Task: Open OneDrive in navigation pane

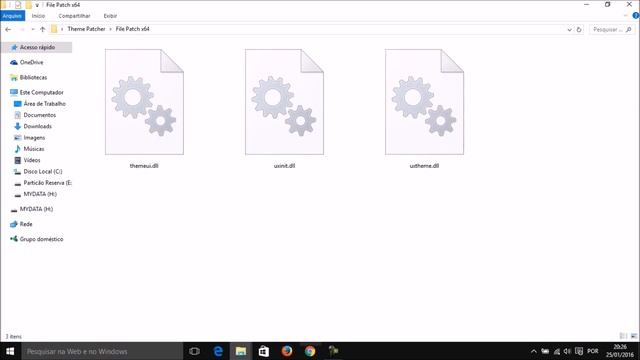Action: pyautogui.click(x=31, y=62)
